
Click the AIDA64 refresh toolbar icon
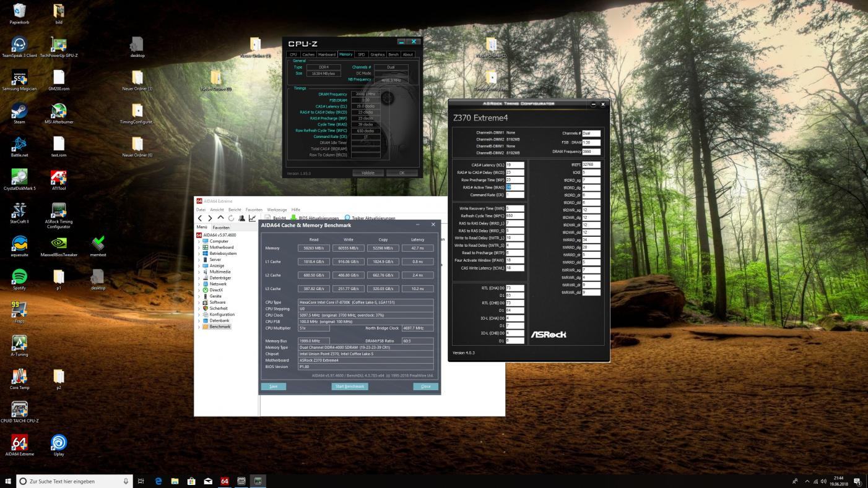pyautogui.click(x=231, y=218)
